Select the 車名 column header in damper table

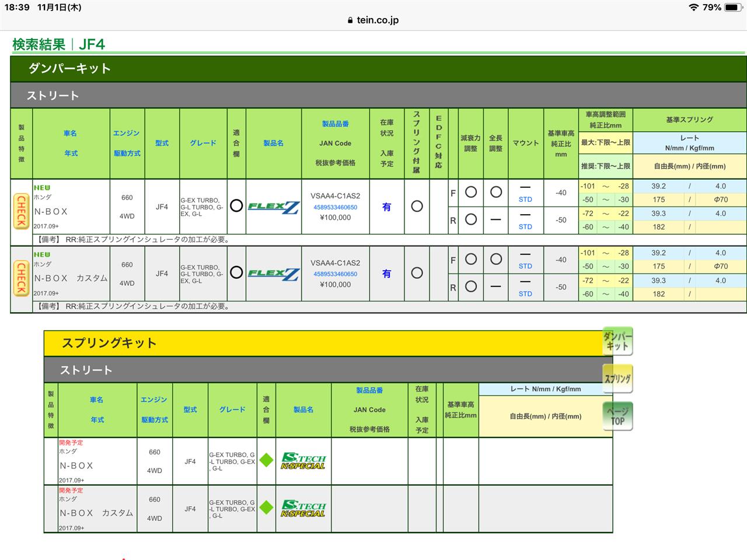pyautogui.click(x=71, y=134)
